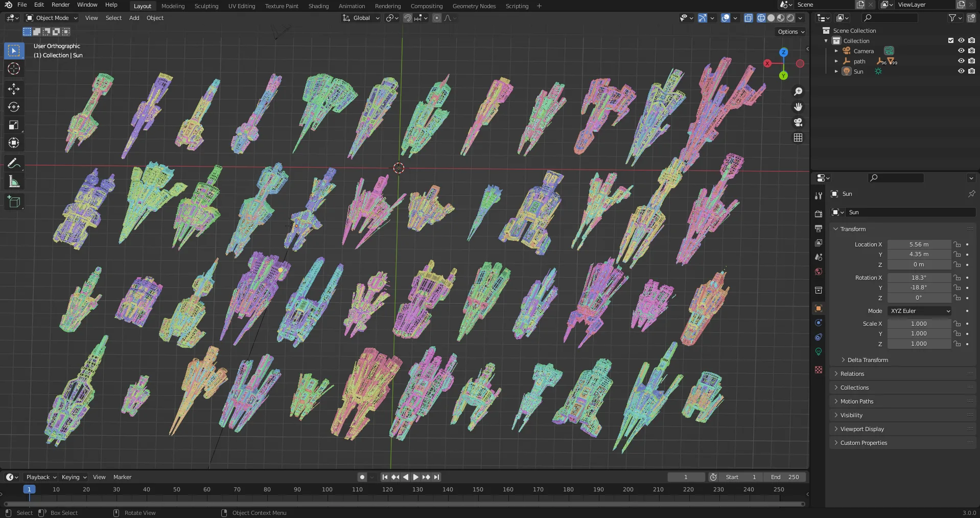This screenshot has height=518, width=980.
Task: Hide path object via eye icon
Action: [x=961, y=61]
